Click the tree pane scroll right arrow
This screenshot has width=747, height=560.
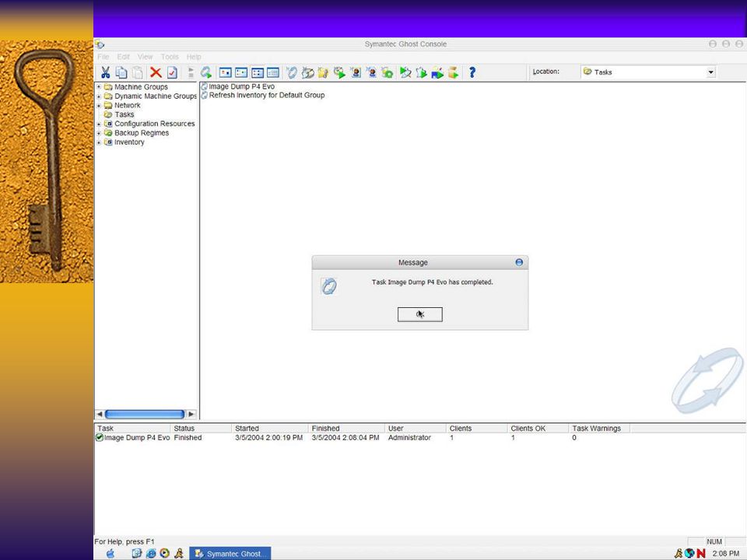pos(191,415)
